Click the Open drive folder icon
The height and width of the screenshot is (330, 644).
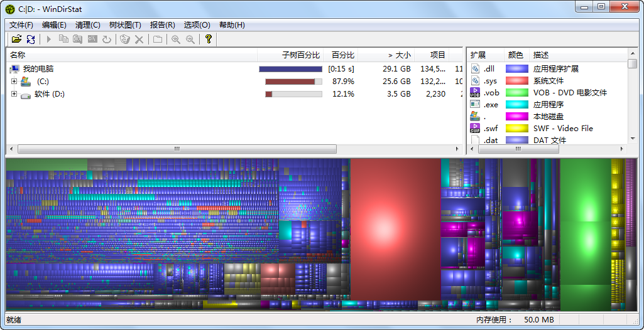point(16,39)
